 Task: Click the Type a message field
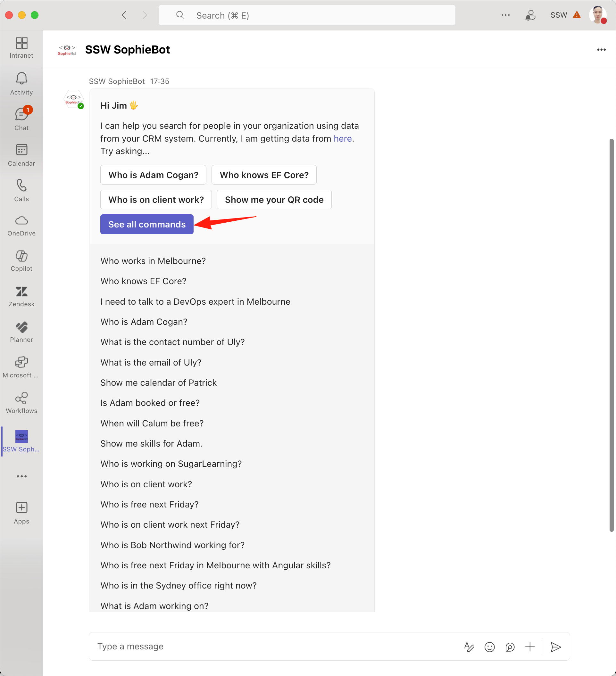click(x=268, y=647)
